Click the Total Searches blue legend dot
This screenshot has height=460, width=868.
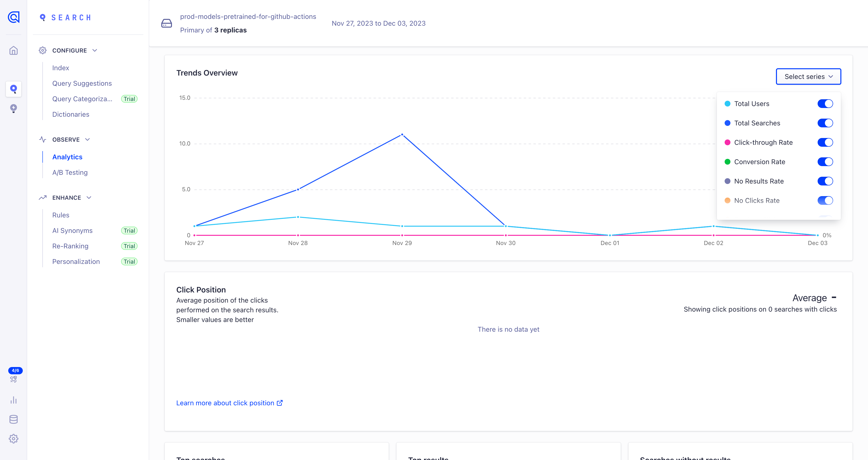tap(728, 123)
